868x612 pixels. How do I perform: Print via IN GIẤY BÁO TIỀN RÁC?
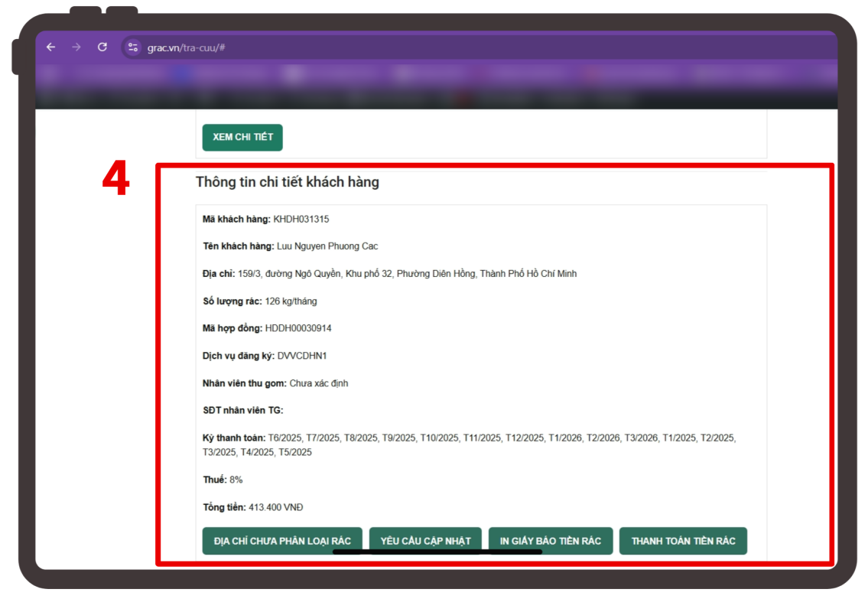(551, 541)
